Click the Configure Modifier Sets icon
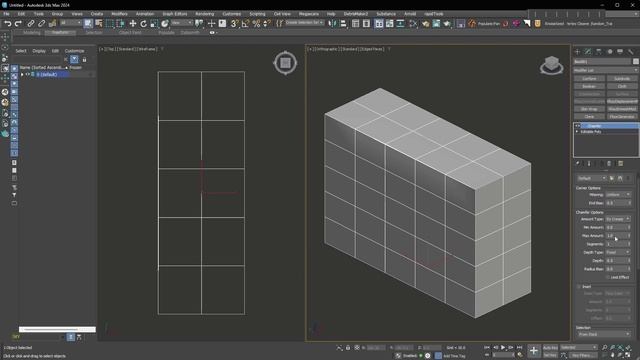Image resolution: width=640 pixels, height=360 pixels. tap(620, 164)
